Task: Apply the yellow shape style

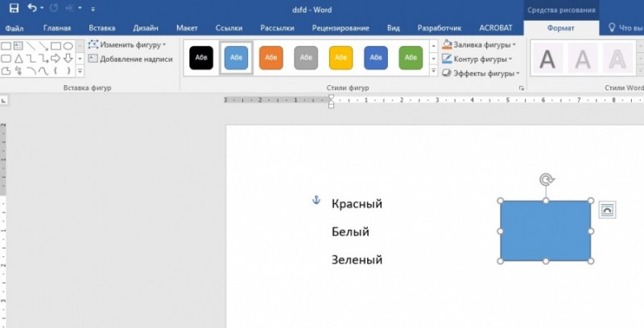Action: tap(341, 58)
